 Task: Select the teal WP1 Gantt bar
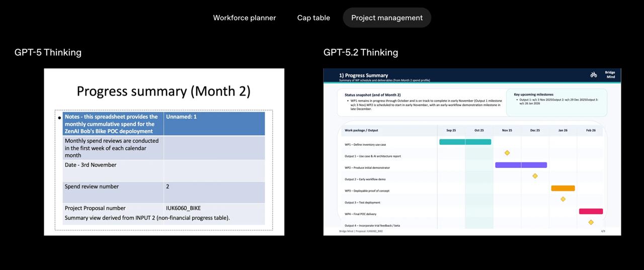(x=465, y=142)
